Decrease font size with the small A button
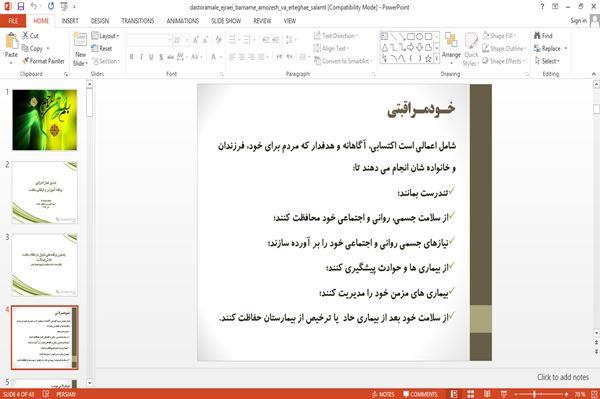The width and height of the screenshot is (600, 399). [205, 40]
